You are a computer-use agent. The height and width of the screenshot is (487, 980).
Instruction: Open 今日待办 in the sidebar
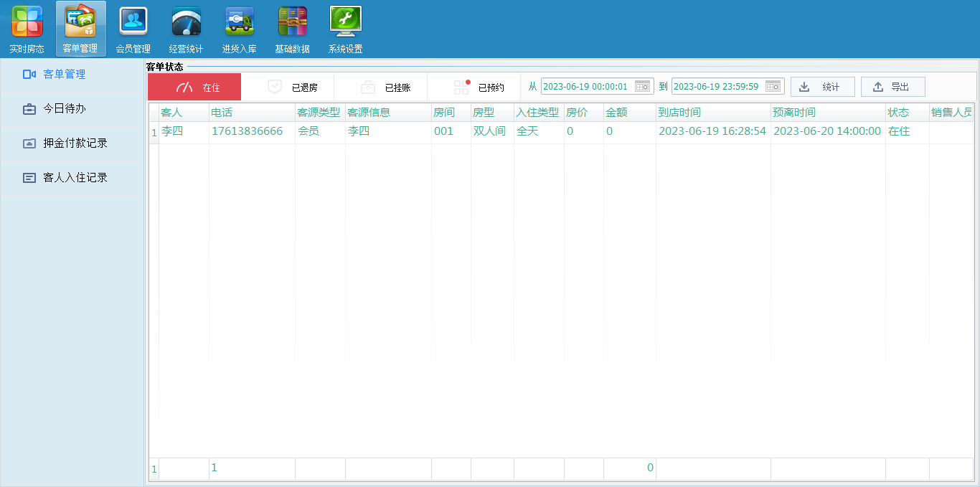click(65, 109)
